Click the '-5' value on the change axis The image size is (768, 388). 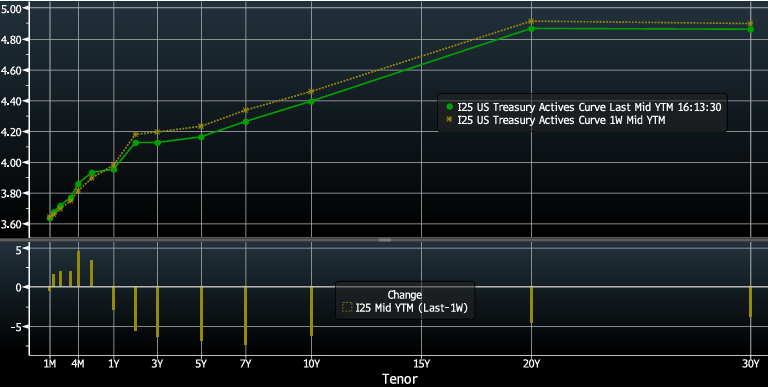point(16,326)
